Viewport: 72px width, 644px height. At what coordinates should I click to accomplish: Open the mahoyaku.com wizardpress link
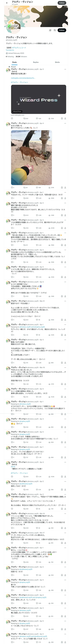(x=23, y=78)
